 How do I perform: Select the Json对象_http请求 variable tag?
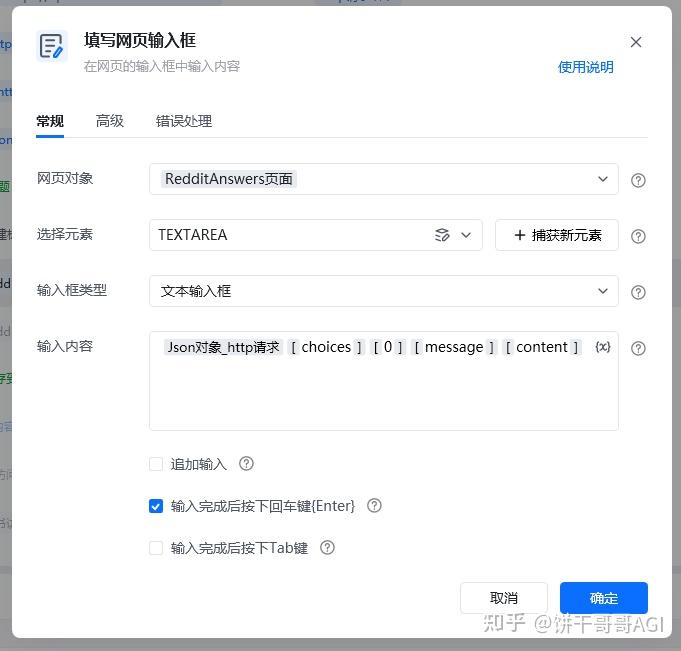224,347
